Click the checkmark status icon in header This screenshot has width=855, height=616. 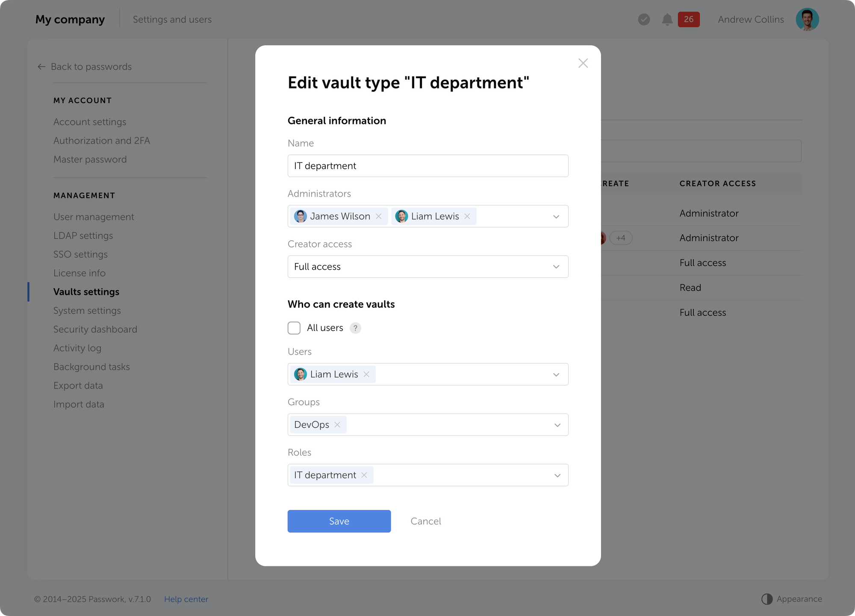coord(644,20)
